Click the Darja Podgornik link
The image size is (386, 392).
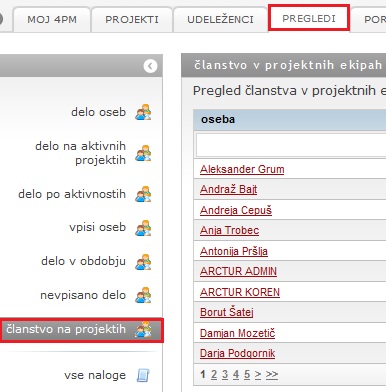[238, 353]
